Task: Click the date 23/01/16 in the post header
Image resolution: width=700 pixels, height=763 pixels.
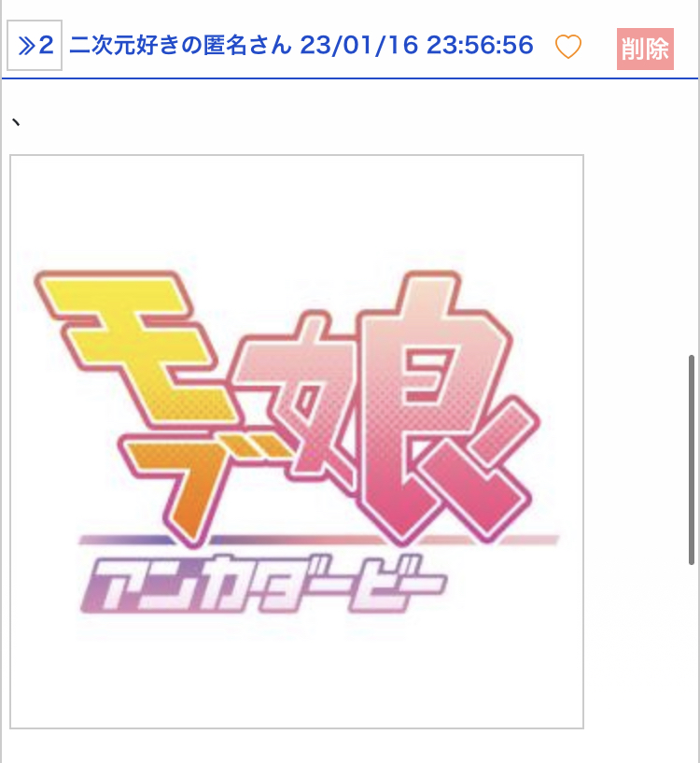Action: click(x=359, y=45)
